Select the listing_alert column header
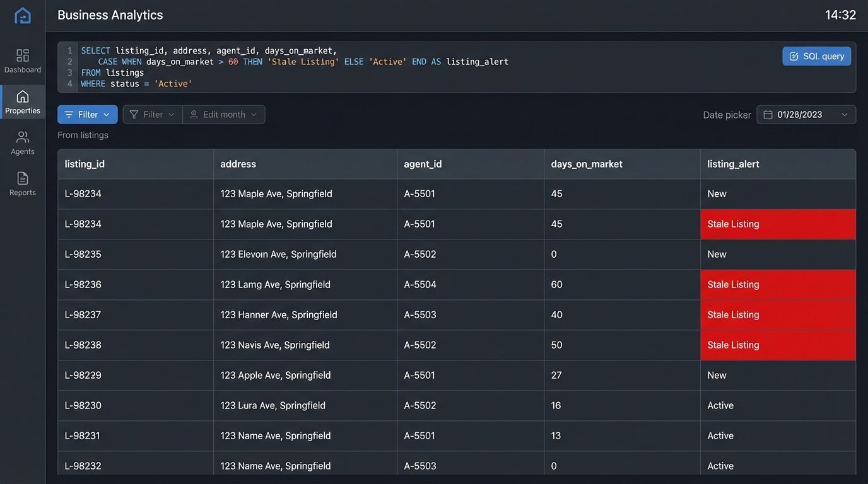The height and width of the screenshot is (484, 868). pos(732,163)
